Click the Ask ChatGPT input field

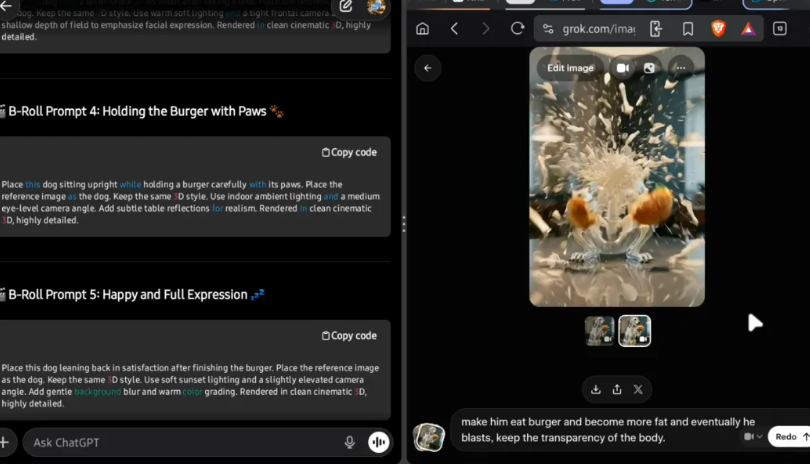coord(180,442)
